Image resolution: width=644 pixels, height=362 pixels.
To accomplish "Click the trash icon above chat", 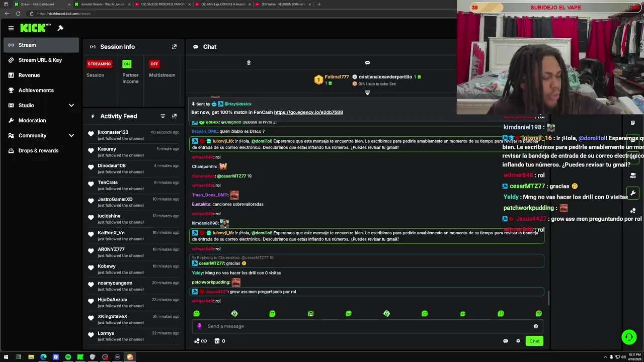I will click(x=249, y=63).
